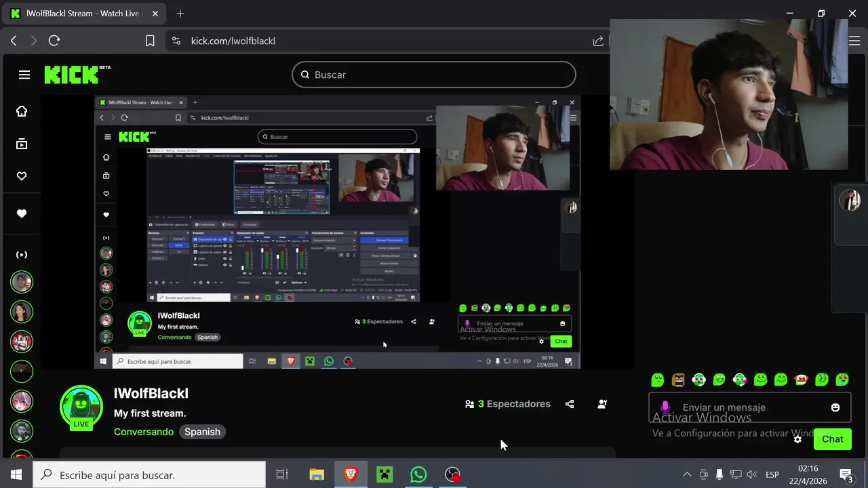Insert the angry brown face emote

click(678, 380)
